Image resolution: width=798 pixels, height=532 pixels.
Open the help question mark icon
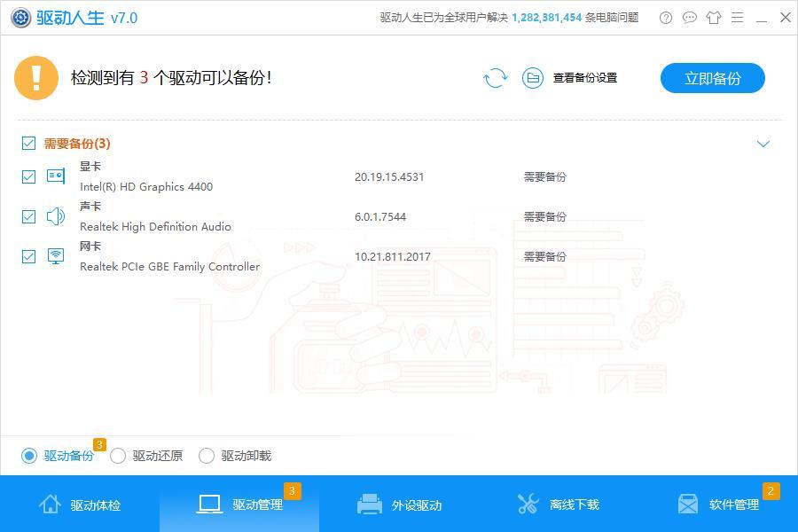coord(666,18)
